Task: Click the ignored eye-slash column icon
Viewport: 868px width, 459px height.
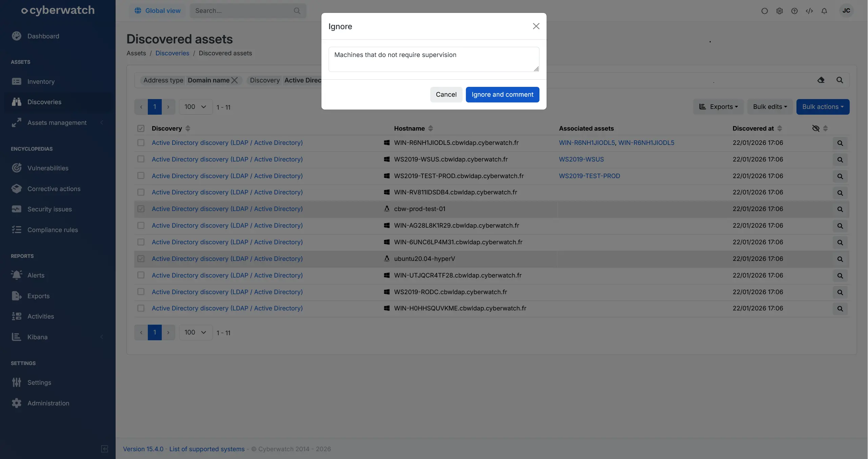Action: pyautogui.click(x=816, y=128)
